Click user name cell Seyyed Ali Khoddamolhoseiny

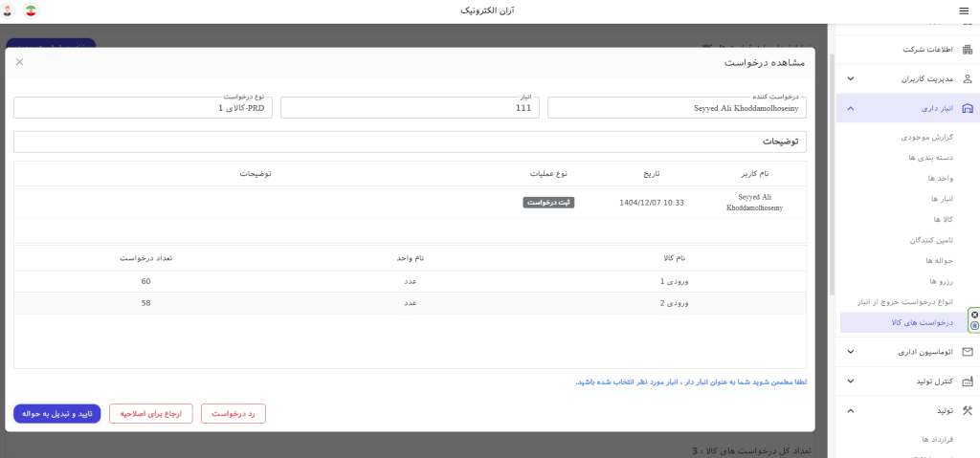click(x=755, y=203)
